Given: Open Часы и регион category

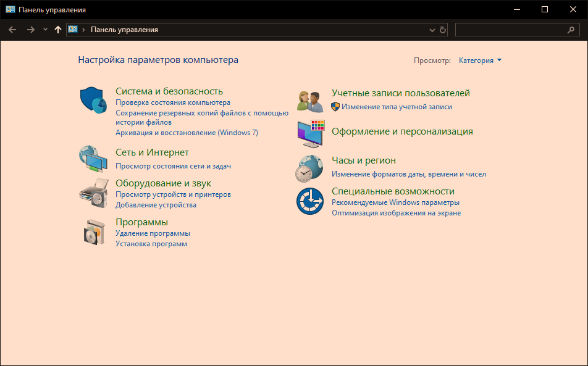Looking at the screenshot, I should coord(364,160).
